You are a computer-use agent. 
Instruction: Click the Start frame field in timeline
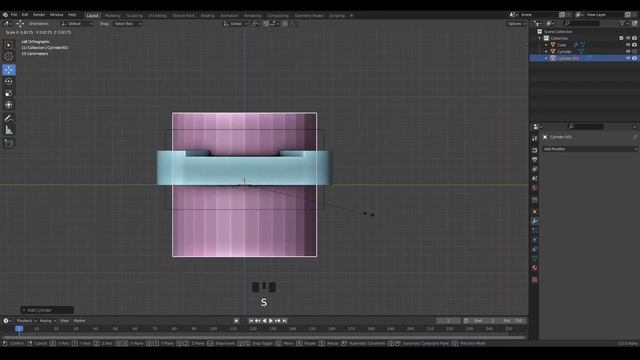[x=485, y=321]
